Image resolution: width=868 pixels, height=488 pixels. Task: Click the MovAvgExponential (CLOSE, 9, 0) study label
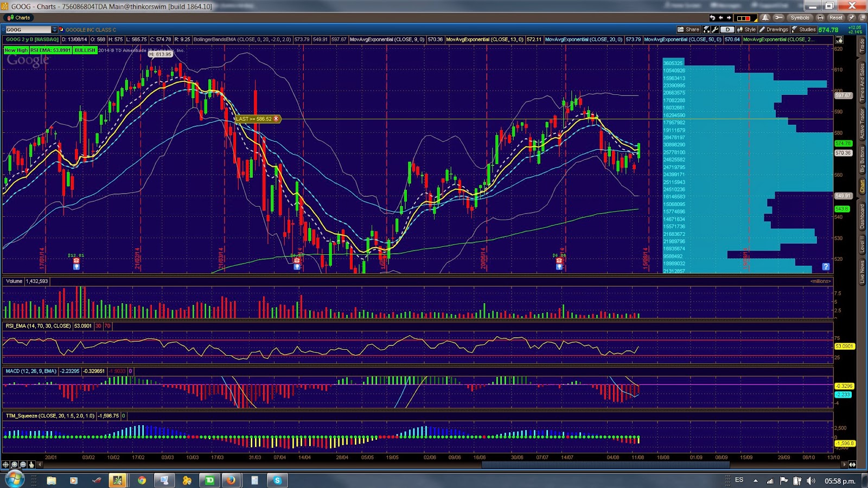tap(387, 40)
